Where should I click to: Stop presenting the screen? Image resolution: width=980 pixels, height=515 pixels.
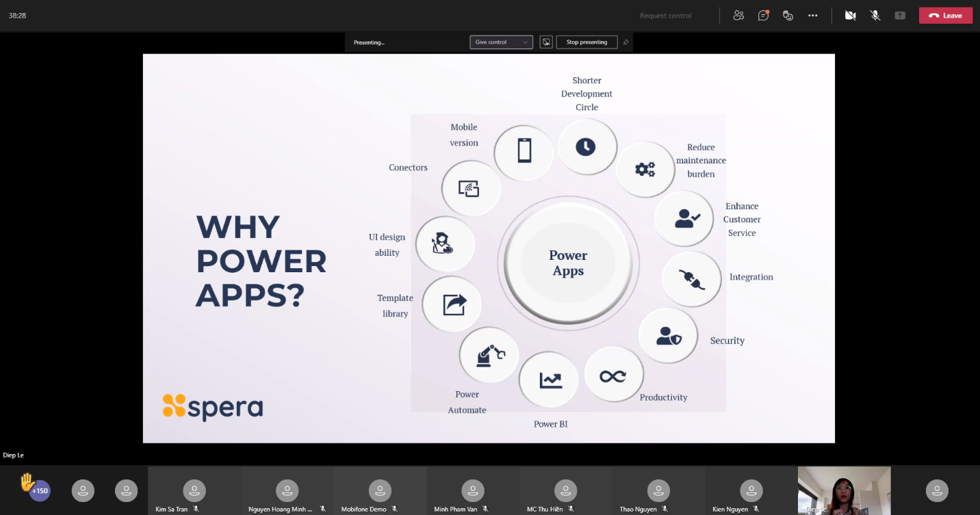[x=587, y=42]
